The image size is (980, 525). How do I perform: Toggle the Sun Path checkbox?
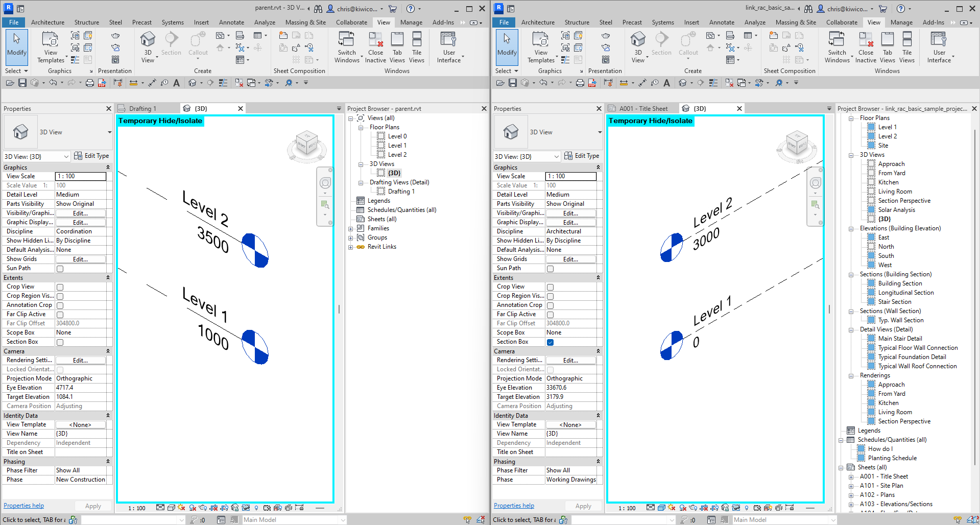coord(60,268)
